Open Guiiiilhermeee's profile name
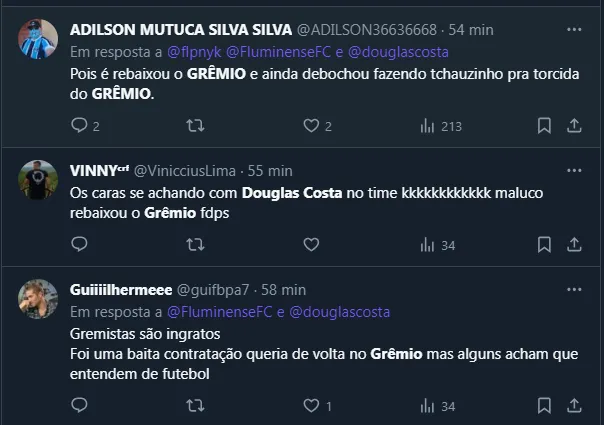This screenshot has height=425, width=604. pyautogui.click(x=121, y=290)
